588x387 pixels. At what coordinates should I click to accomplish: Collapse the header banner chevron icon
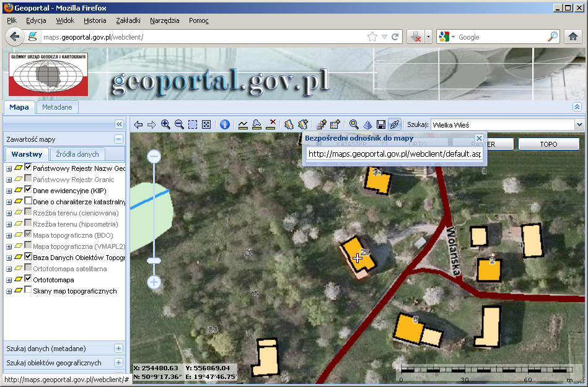pos(577,107)
